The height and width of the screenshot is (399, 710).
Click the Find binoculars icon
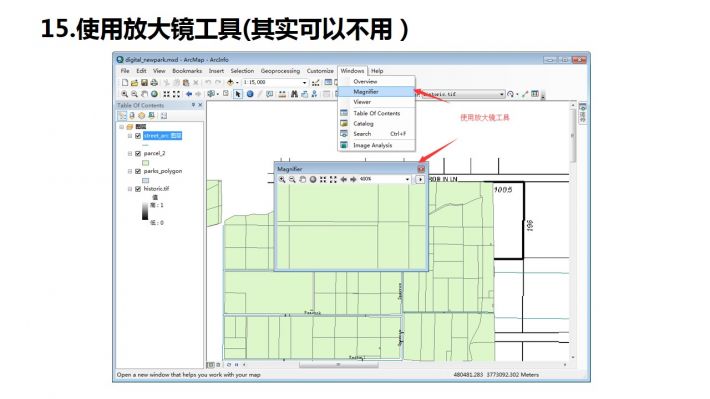click(x=294, y=94)
